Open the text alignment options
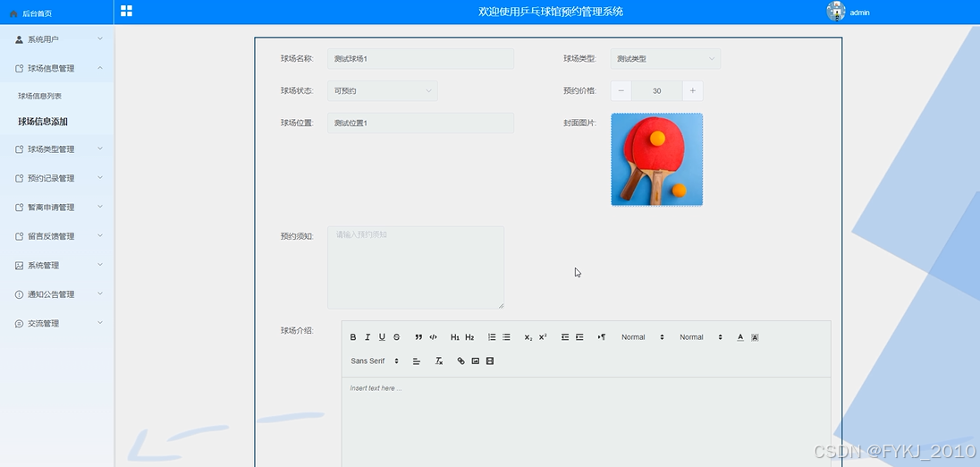 tap(417, 361)
